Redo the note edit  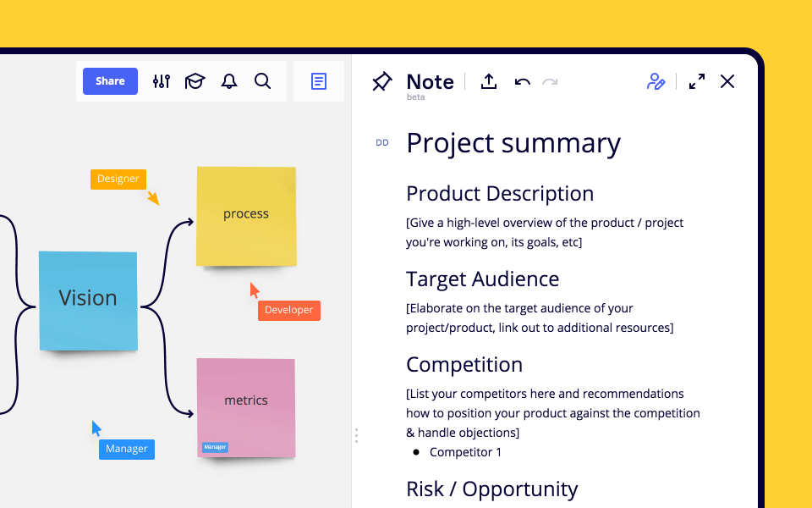click(550, 81)
